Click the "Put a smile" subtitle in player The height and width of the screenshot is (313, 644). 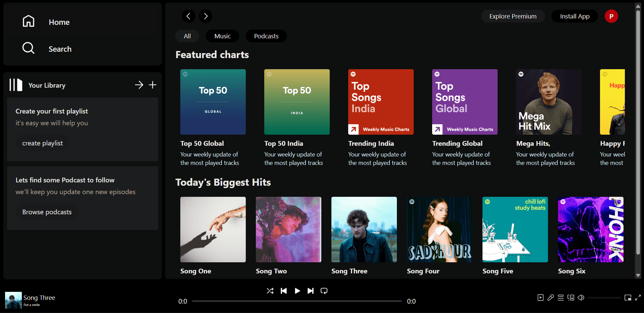click(32, 305)
